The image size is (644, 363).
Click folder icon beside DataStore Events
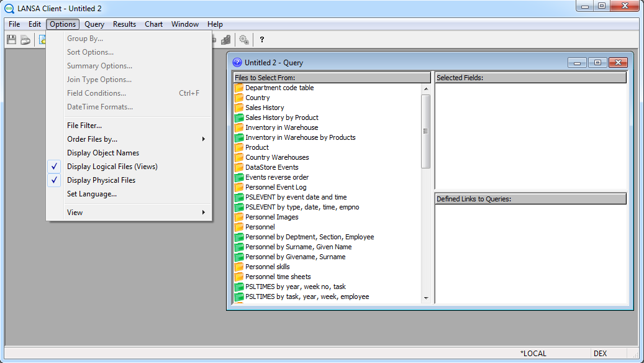pos(239,167)
